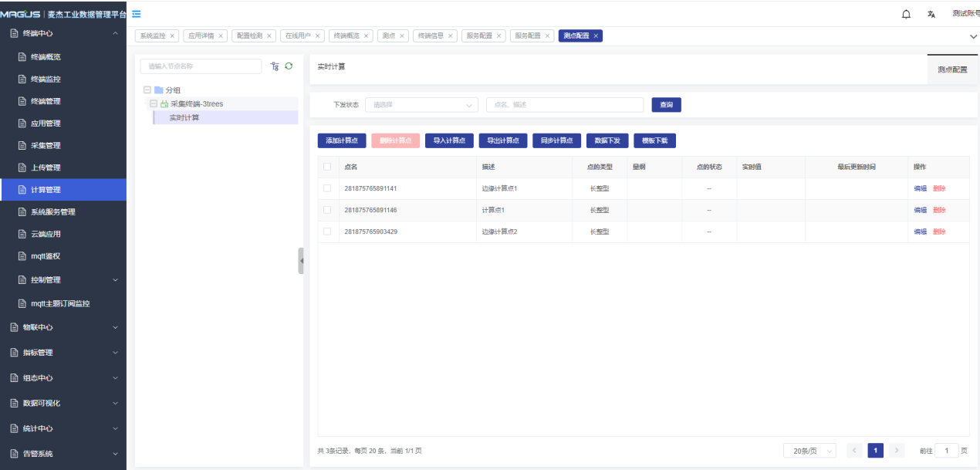Click the 添加计算点 button

tap(342, 140)
